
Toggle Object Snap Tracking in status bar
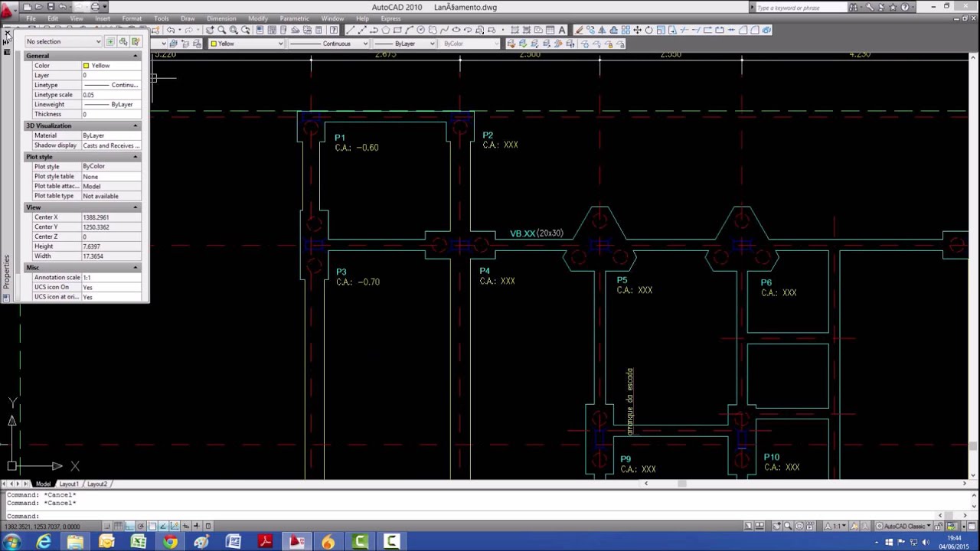coord(163,527)
